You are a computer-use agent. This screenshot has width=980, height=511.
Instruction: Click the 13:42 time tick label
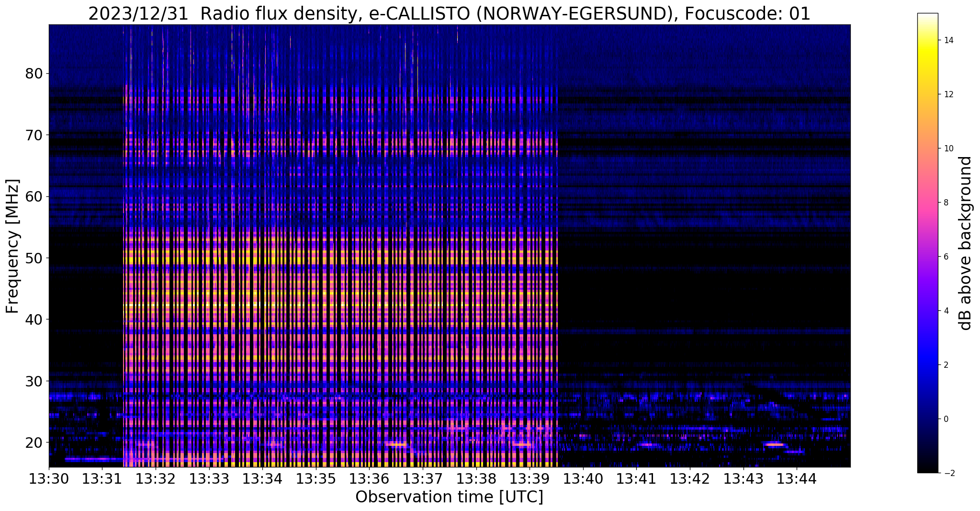coord(690,479)
